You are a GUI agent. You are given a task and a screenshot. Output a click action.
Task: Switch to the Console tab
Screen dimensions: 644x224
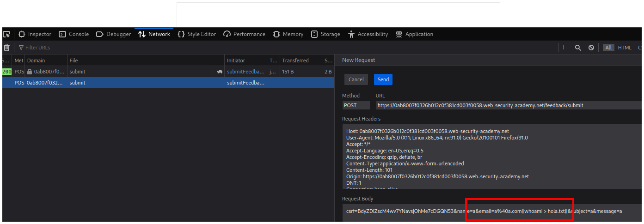(x=74, y=34)
